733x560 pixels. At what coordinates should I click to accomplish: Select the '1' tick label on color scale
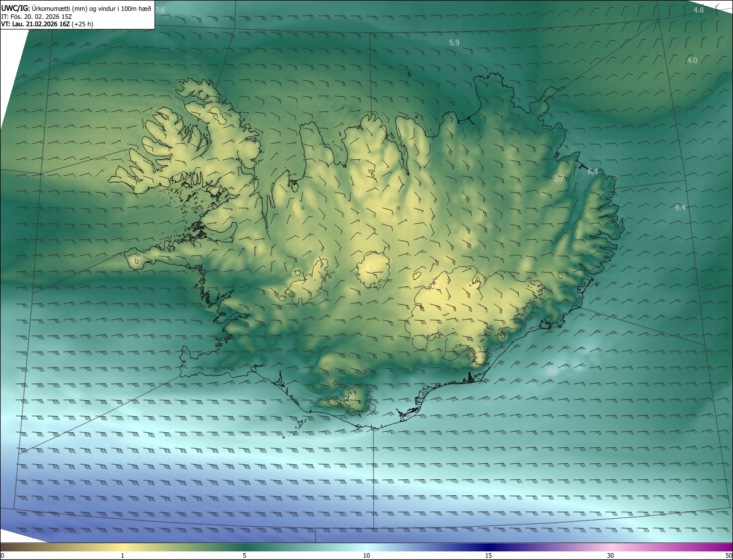coord(123,555)
